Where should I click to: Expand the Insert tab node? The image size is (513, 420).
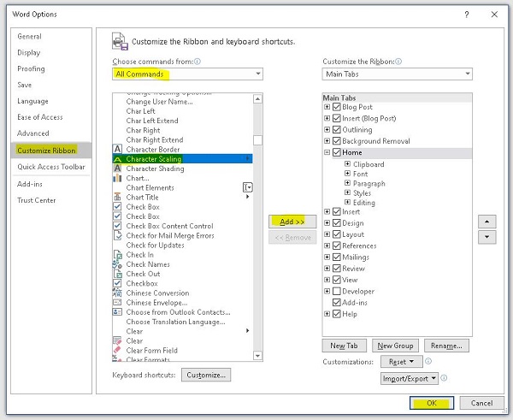coord(327,211)
